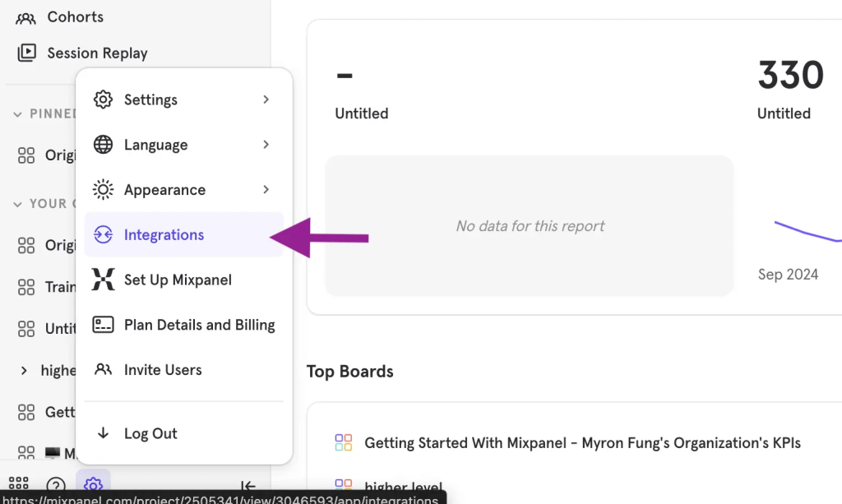842x504 pixels.
Task: Click the help question mark icon
Action: pos(54,485)
